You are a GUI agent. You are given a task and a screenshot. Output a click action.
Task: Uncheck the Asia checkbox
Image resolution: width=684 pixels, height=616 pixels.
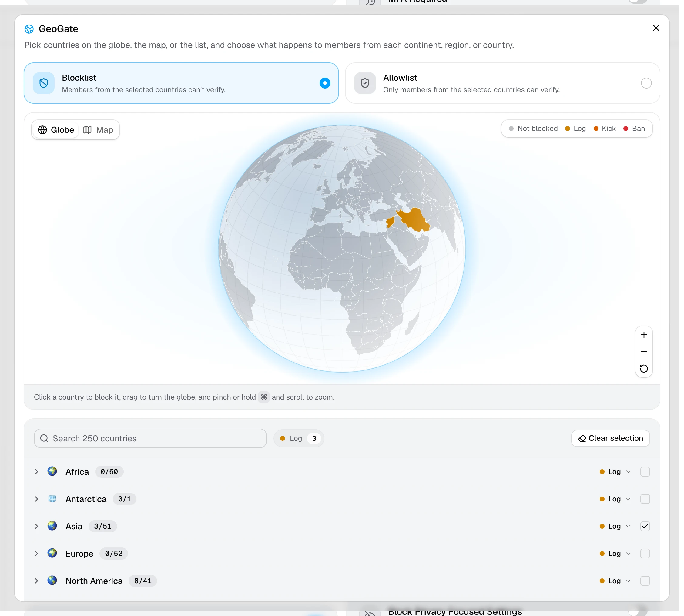pos(645,526)
